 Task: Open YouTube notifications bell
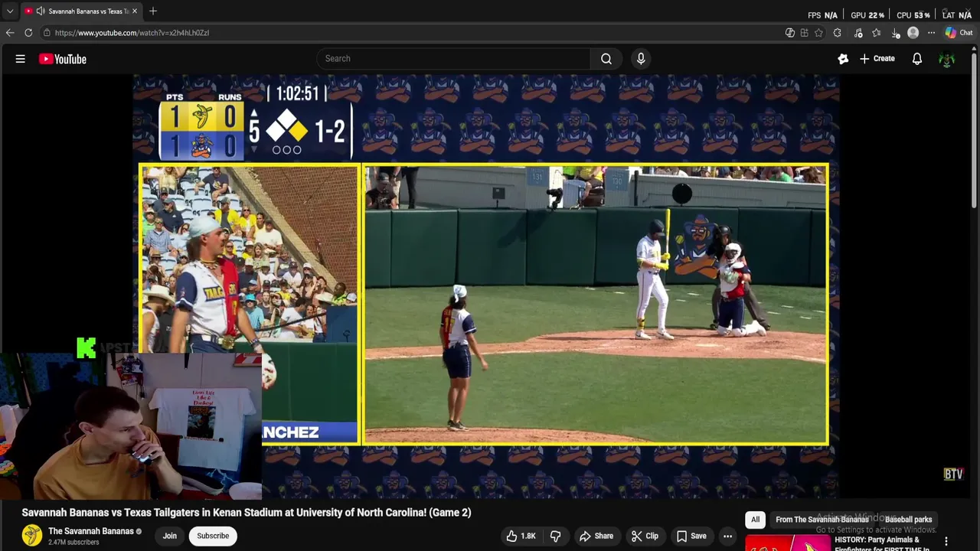pos(916,59)
